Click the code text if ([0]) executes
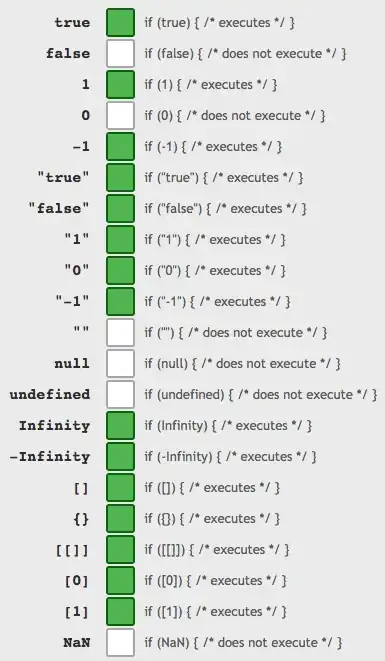Image resolution: width=385 pixels, height=661 pixels. pos(215,580)
